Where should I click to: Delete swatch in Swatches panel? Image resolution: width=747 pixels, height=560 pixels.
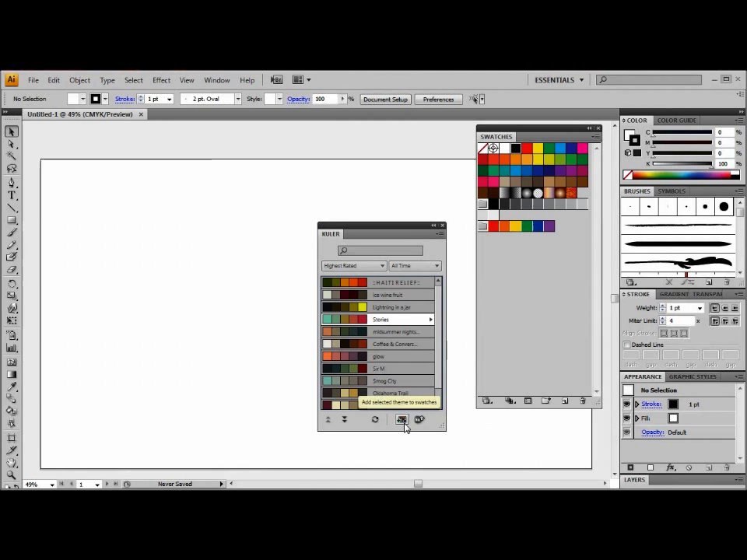[583, 401]
